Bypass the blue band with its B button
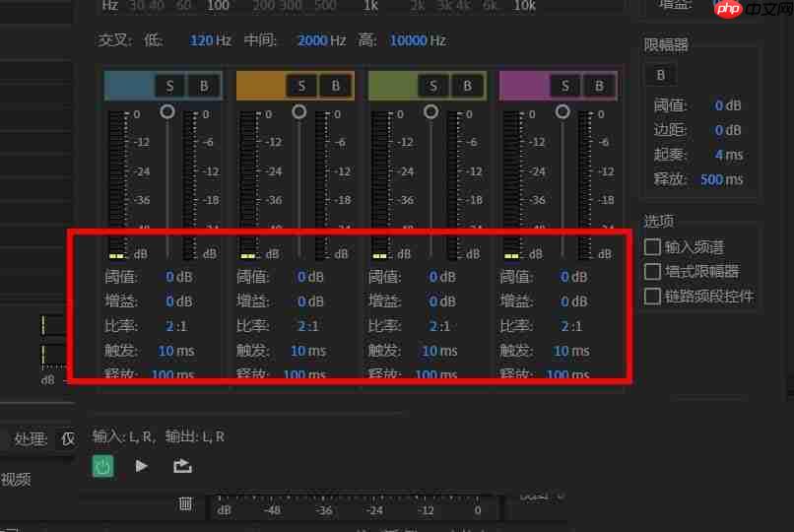The width and height of the screenshot is (794, 532). pos(204,86)
